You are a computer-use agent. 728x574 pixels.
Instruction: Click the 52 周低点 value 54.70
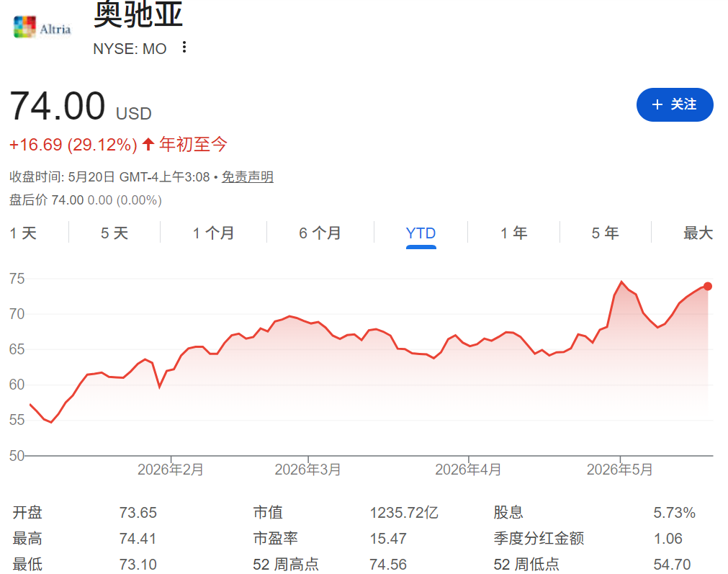click(x=672, y=565)
